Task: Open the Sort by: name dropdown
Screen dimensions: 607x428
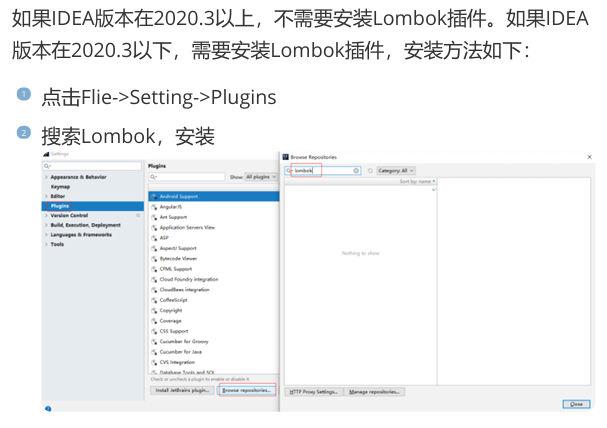Action: point(417,181)
